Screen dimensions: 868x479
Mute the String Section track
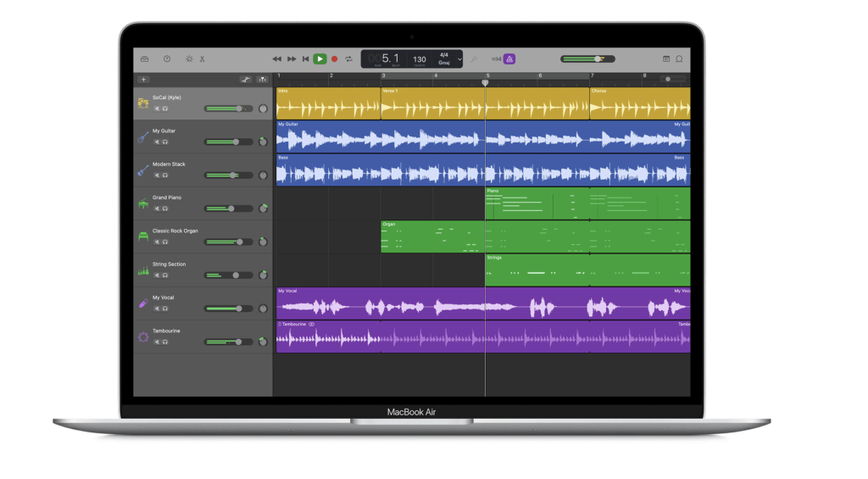point(157,276)
